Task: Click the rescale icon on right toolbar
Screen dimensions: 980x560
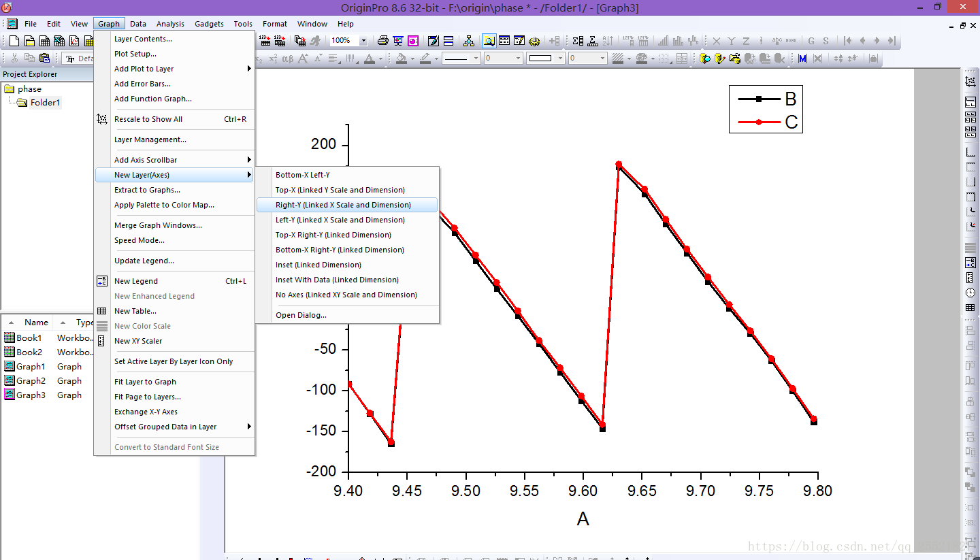Action: tap(970, 82)
